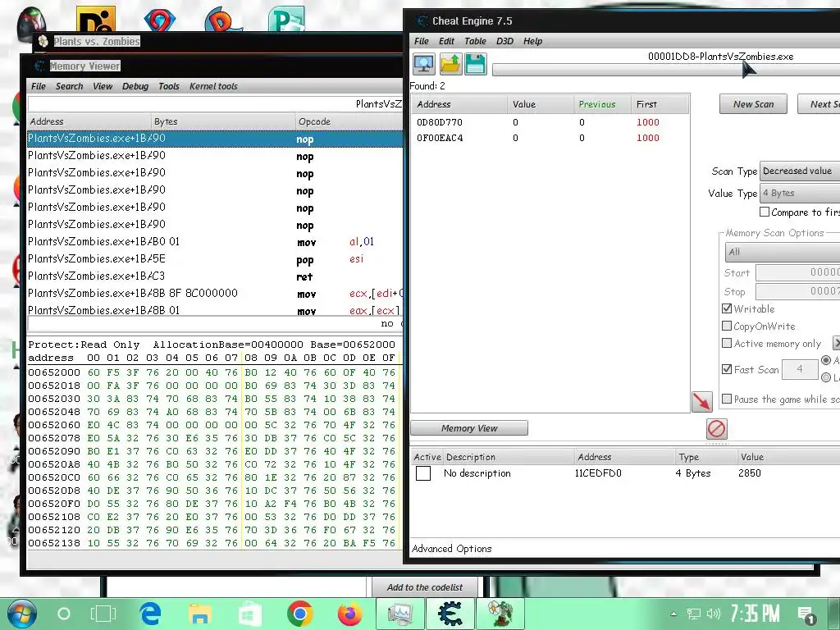Open the memory region All dropdown
The image size is (840, 630).
tap(782, 252)
